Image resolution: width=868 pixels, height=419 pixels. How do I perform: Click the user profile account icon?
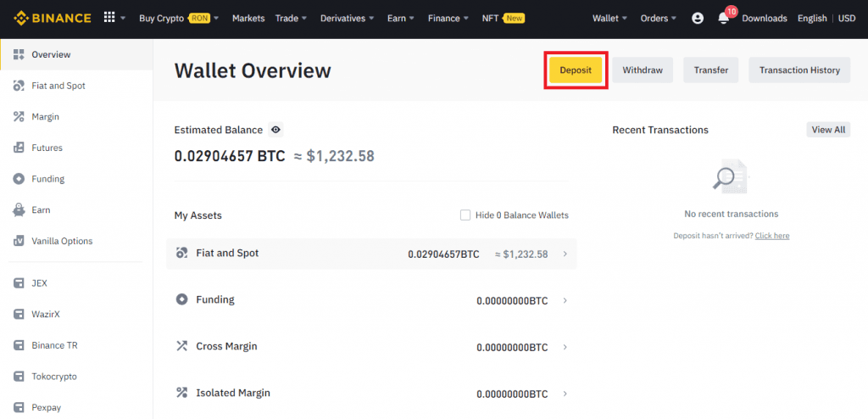[698, 18]
